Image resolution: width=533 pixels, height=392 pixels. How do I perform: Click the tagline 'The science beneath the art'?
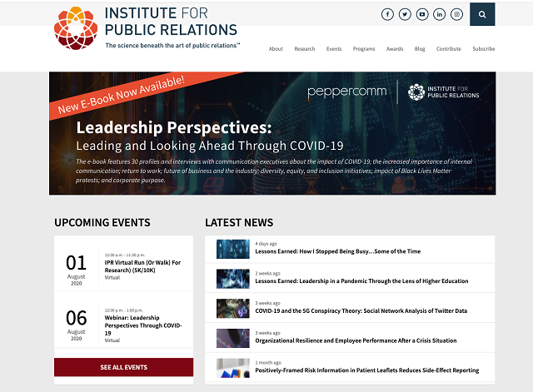172,46
